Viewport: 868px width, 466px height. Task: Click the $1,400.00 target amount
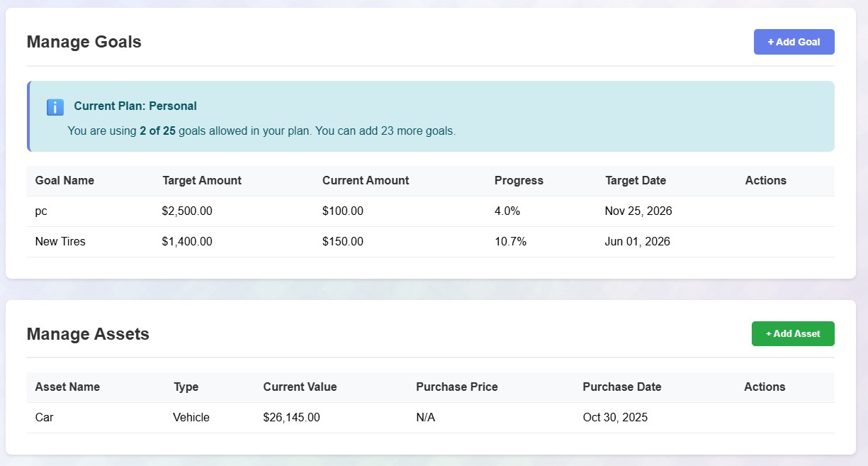tap(187, 241)
